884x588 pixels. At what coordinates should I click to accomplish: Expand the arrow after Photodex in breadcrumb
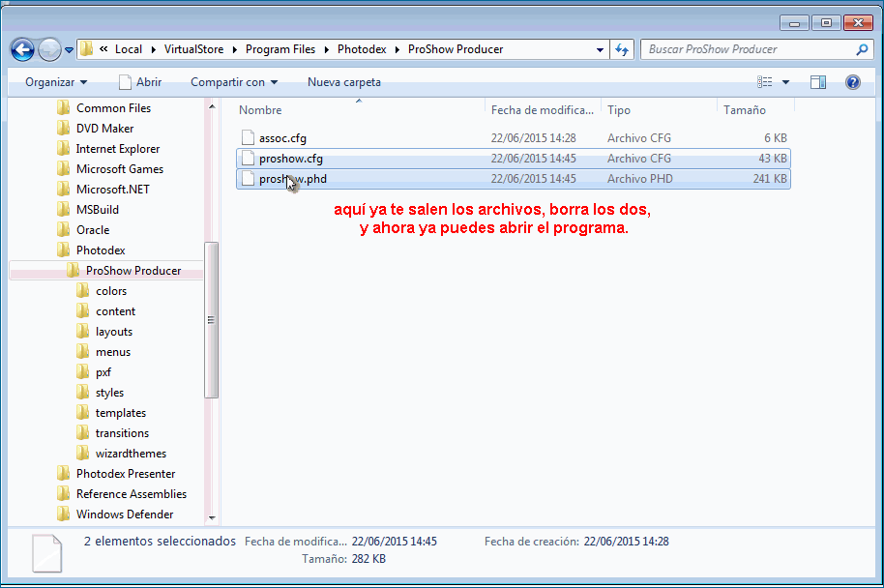coord(398,49)
